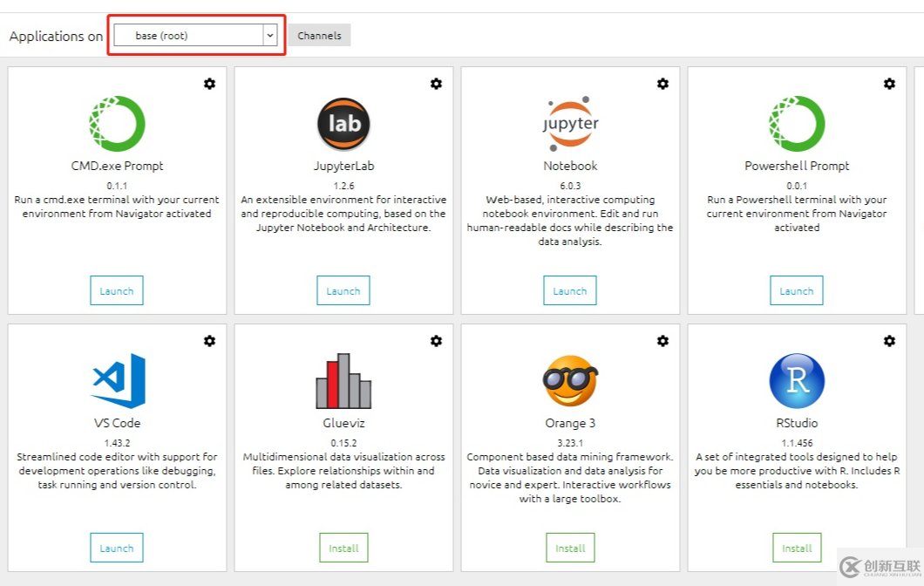924x586 pixels.
Task: Click the Glueviz title text
Action: [x=343, y=423]
